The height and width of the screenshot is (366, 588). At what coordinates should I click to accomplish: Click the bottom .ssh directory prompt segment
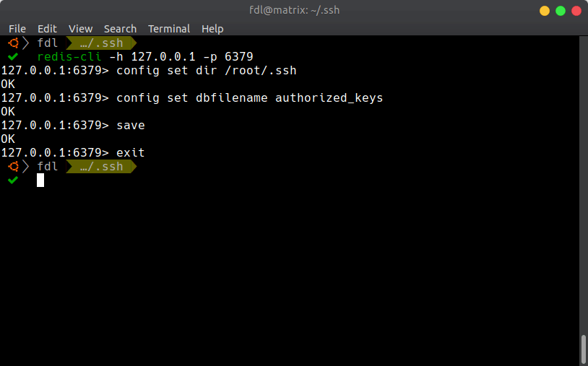[101, 166]
